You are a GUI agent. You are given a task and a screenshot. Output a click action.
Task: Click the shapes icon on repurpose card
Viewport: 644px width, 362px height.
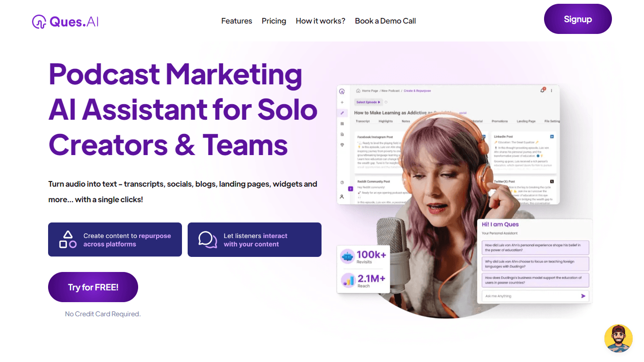(x=68, y=239)
